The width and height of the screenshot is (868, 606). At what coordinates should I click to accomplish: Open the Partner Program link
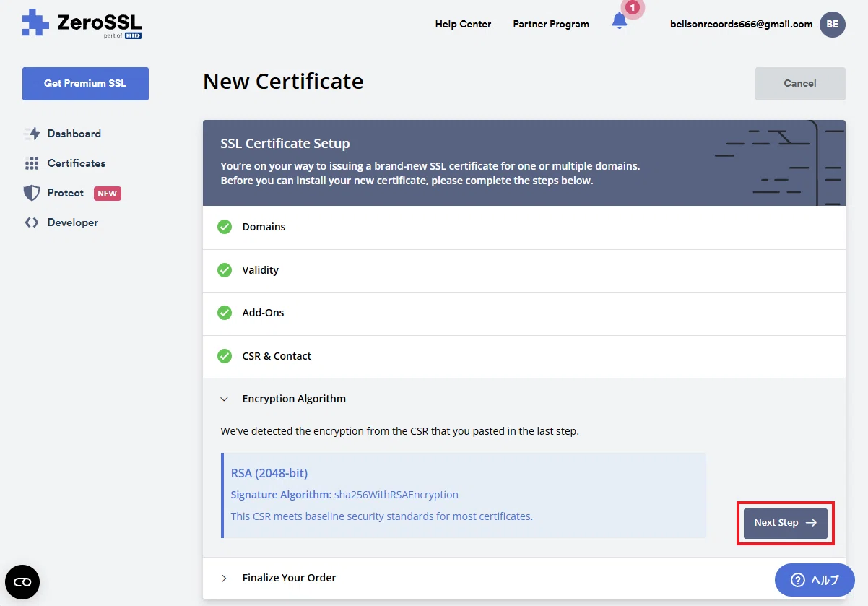(551, 24)
